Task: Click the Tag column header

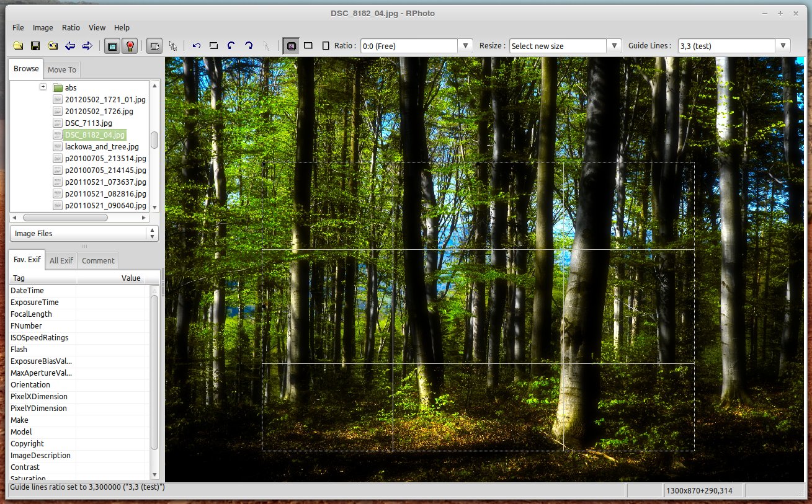Action: (x=43, y=278)
